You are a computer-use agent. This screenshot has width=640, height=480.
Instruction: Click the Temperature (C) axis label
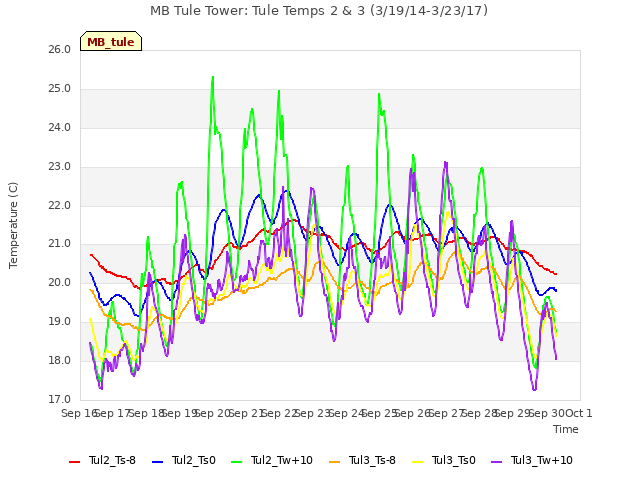[13, 225]
